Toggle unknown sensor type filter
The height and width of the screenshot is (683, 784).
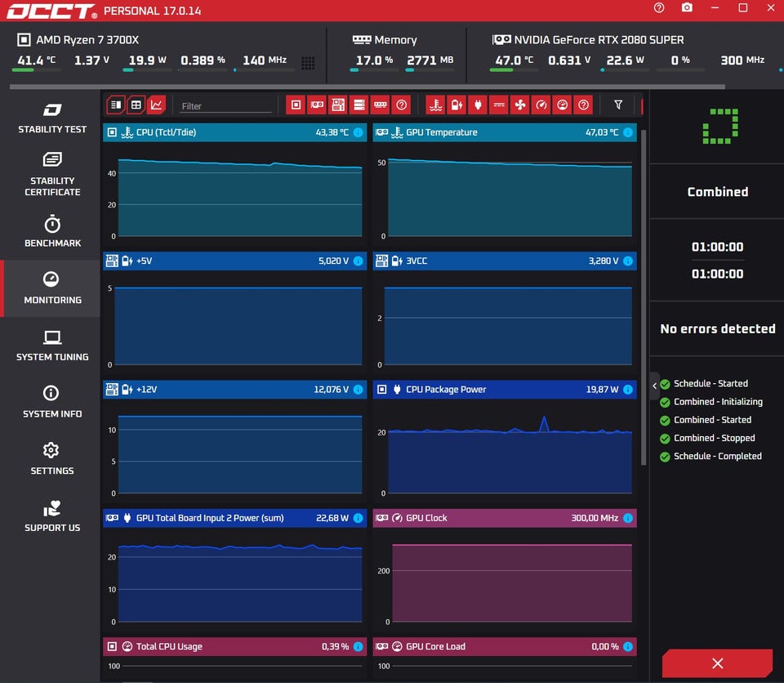(583, 105)
